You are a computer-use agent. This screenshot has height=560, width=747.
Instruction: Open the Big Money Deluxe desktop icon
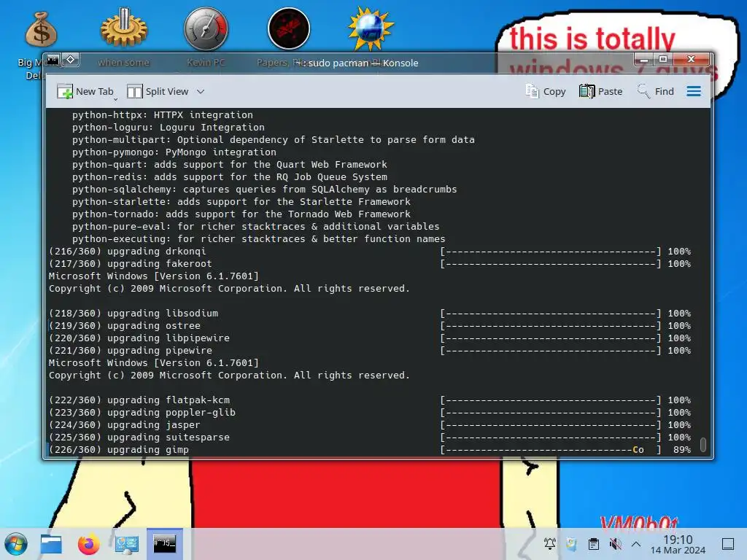pos(41,29)
